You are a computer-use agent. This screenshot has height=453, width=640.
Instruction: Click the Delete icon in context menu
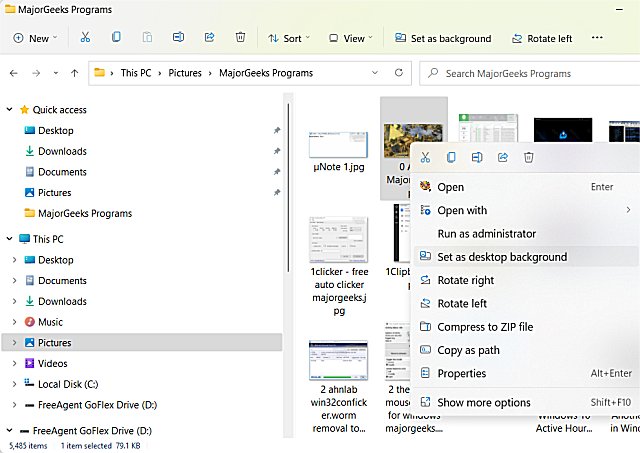tap(529, 157)
